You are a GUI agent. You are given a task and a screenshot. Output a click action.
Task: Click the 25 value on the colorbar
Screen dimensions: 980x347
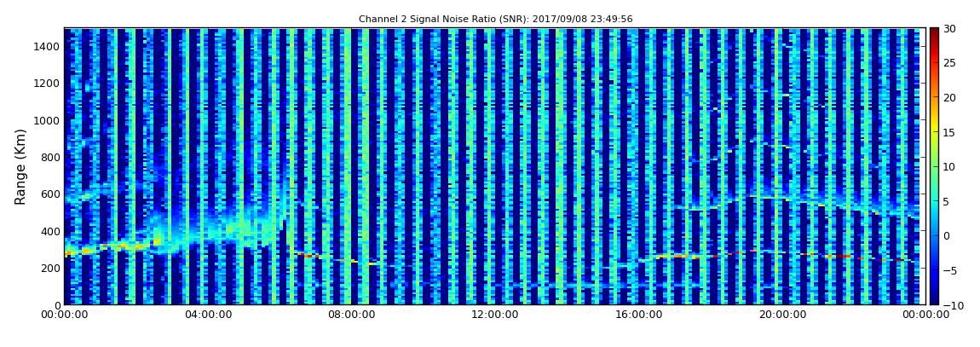point(950,62)
